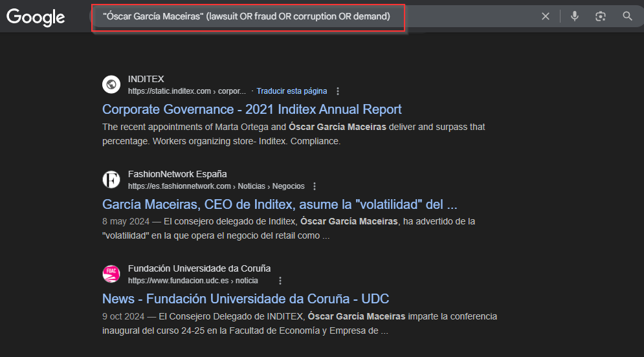Open Corporate Governance 2021 Inditex Annual Report

coord(252,109)
